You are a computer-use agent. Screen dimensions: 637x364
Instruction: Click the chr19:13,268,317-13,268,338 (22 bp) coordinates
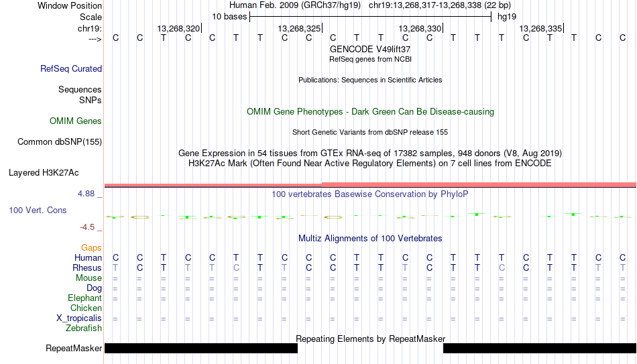click(x=440, y=5)
